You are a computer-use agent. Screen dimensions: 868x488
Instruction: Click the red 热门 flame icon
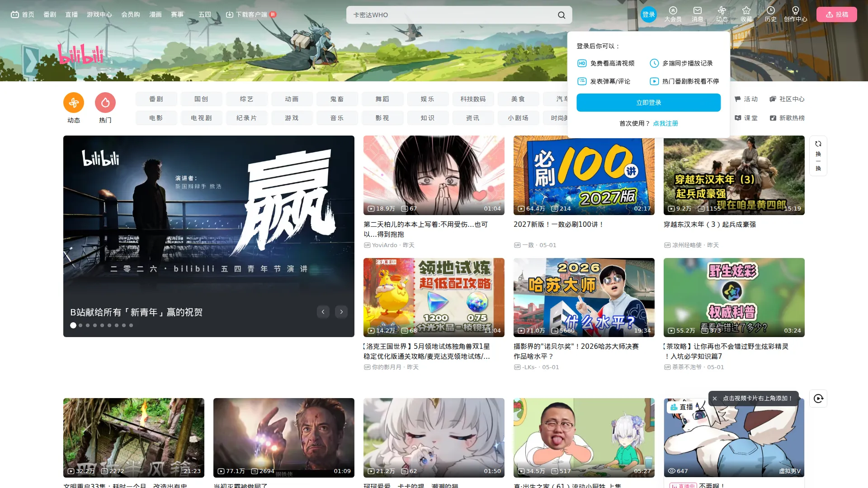coord(105,103)
